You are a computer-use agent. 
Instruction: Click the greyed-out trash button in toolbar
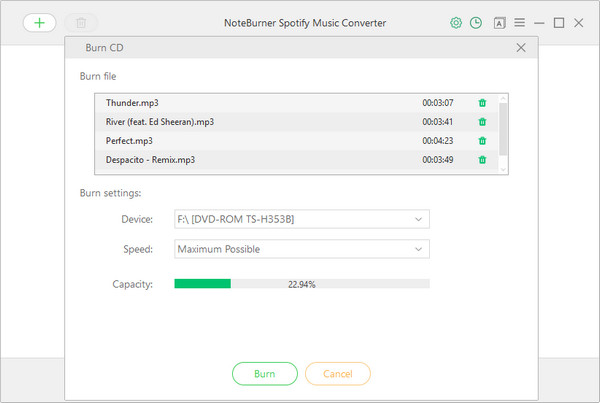tap(81, 23)
